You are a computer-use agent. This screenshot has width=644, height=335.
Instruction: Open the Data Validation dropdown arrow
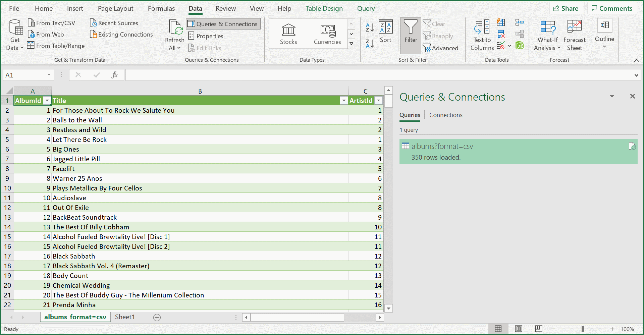pos(509,45)
